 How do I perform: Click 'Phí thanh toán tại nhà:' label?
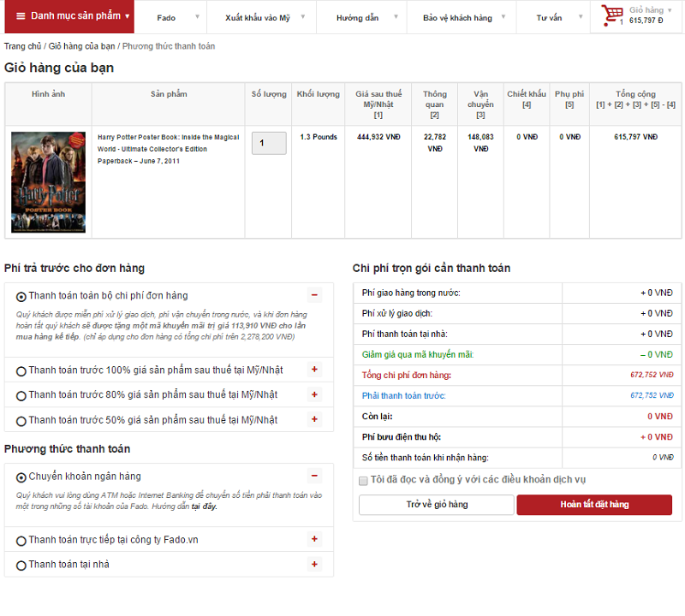coord(404,334)
